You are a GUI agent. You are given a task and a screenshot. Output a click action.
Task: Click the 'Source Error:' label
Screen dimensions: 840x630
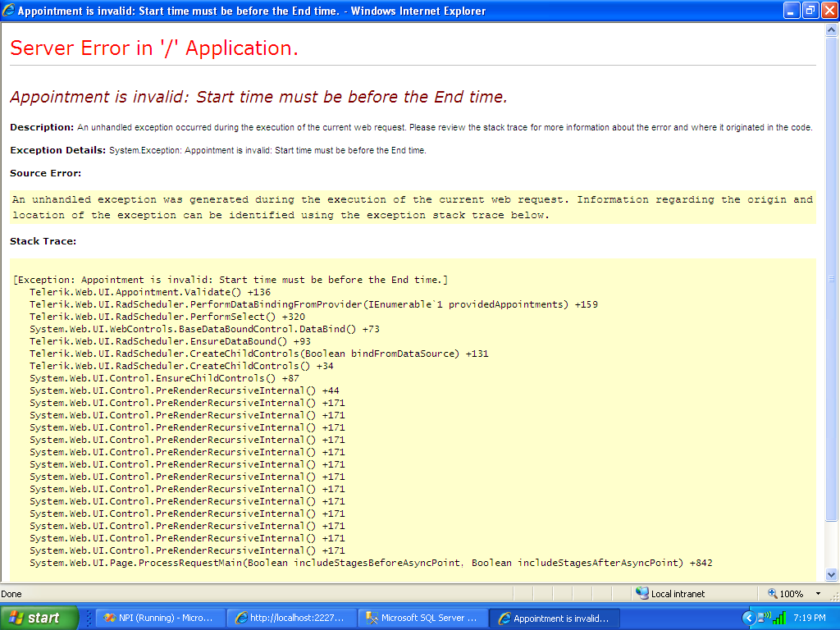[x=46, y=173]
